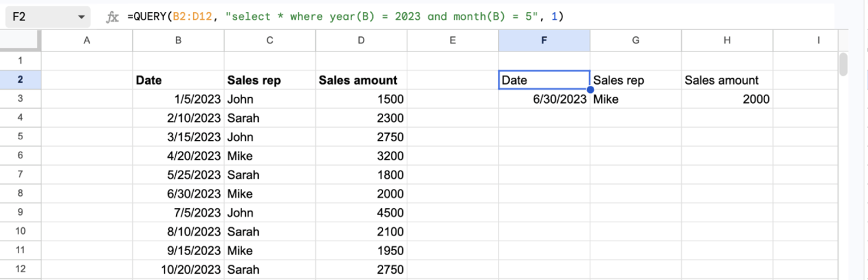The width and height of the screenshot is (868, 280).
Task: Select the 6/30/2023 cell in column B
Action: (x=179, y=193)
